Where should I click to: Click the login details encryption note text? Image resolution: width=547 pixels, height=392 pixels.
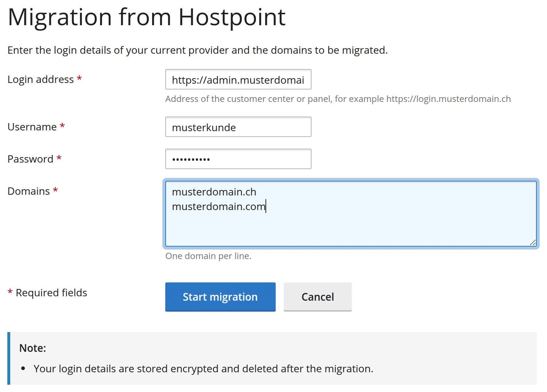203,369
